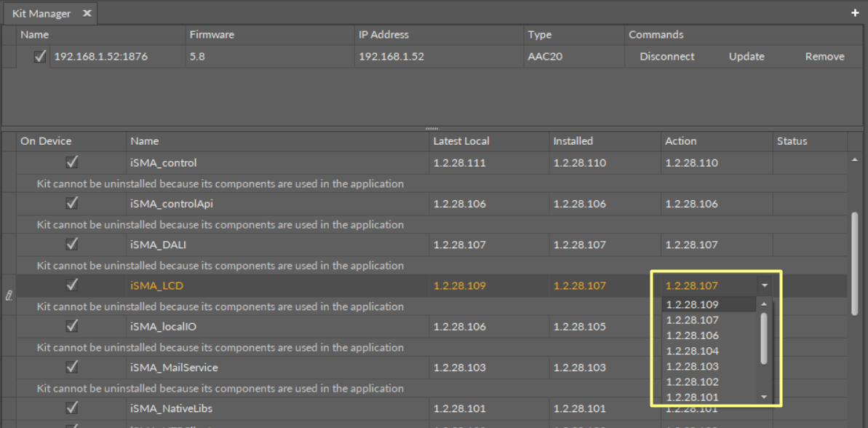Open the iSMA_LCD action version dropdown arrow
Viewport: 868px width, 428px height.
pos(763,286)
